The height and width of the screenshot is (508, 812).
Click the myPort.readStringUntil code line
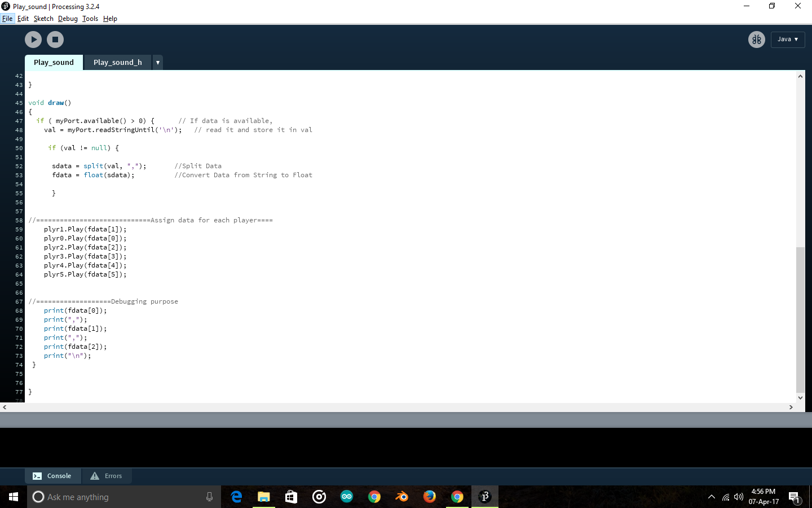click(113, 130)
